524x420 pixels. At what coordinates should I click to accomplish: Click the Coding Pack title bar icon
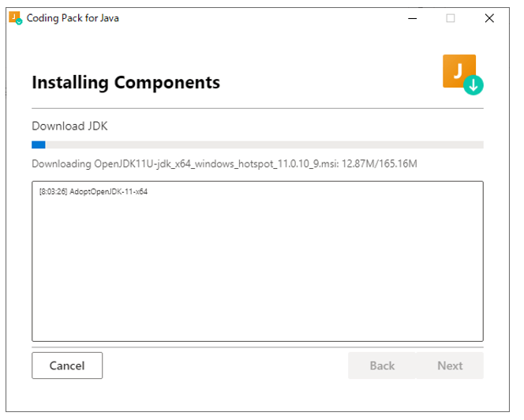click(16, 18)
